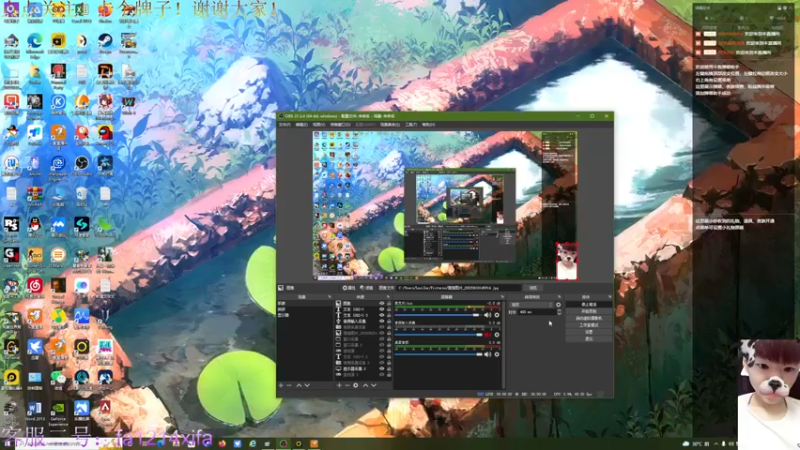Move selected source down in Sources list
The height and width of the screenshot is (450, 800).
pos(374,385)
